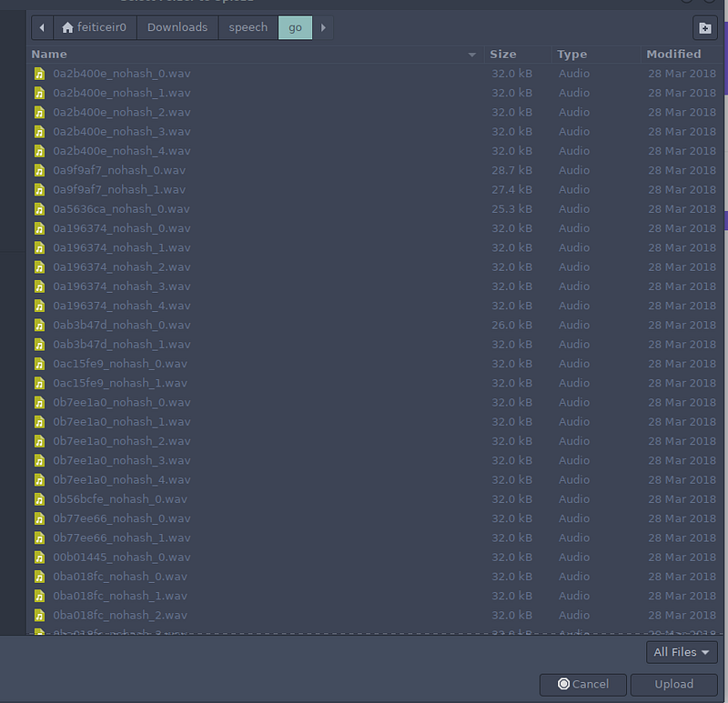Screen dimensions: 728x703
Task: Click the audio icon of 0ac15fe9_nohash_1.wav
Action: 39,383
